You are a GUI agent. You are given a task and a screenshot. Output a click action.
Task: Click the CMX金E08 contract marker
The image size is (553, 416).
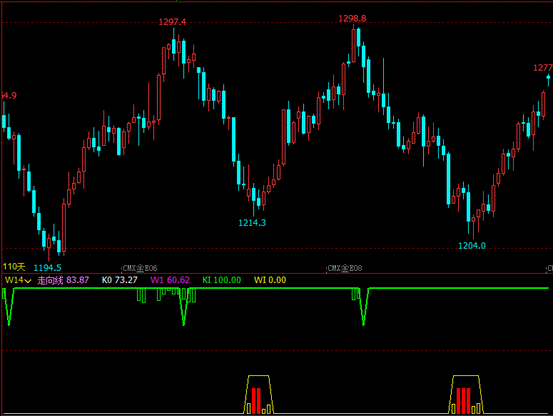tap(345, 268)
